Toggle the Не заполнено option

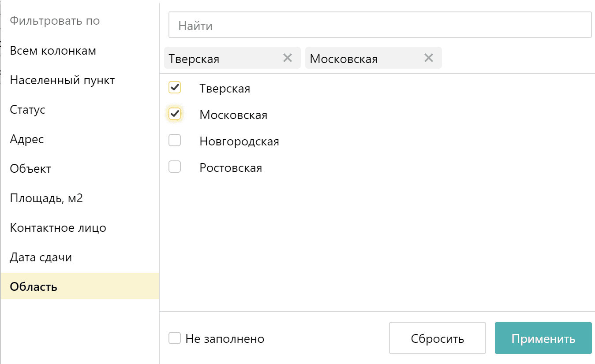(174, 338)
